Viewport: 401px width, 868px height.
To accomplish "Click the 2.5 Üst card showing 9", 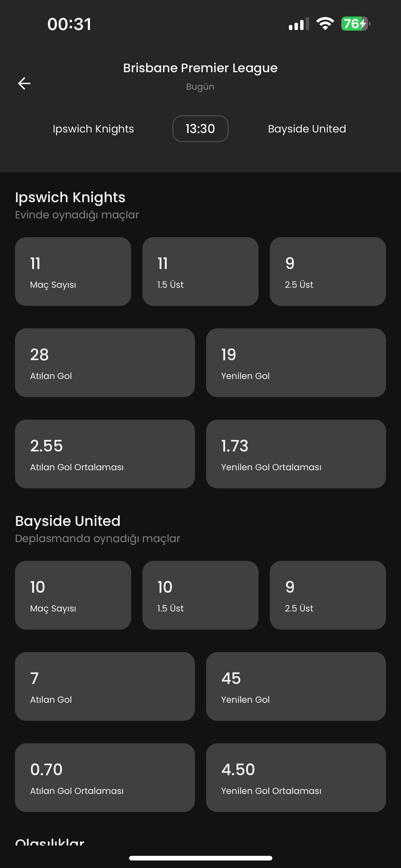I will click(328, 271).
